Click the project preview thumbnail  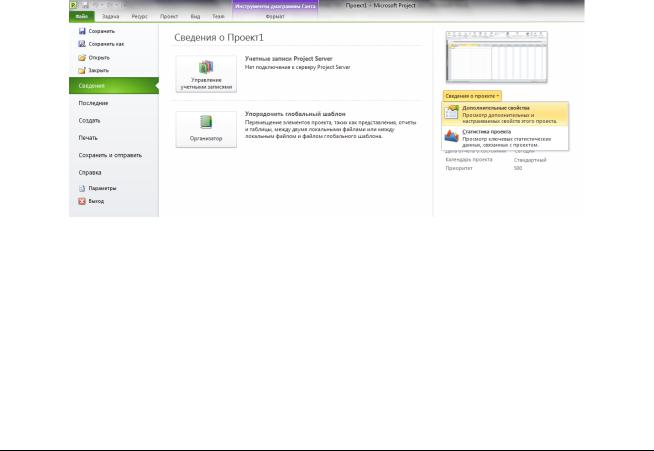click(x=496, y=57)
